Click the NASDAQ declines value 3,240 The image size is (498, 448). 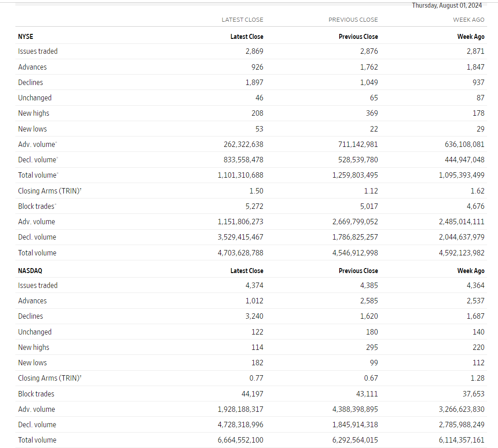(x=254, y=316)
